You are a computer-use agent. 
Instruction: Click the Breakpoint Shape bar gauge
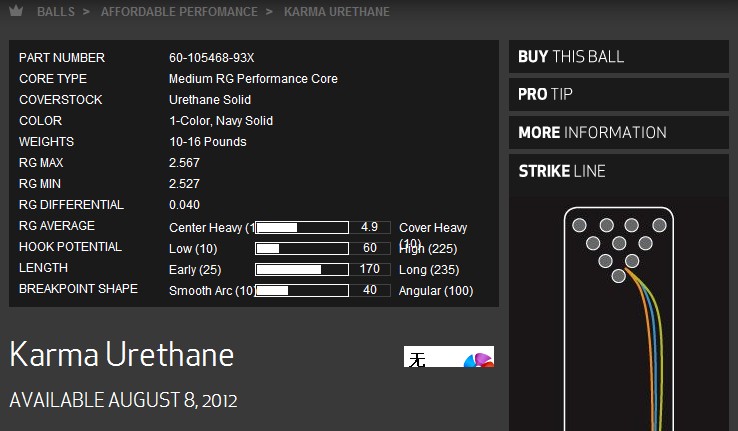[x=302, y=290]
